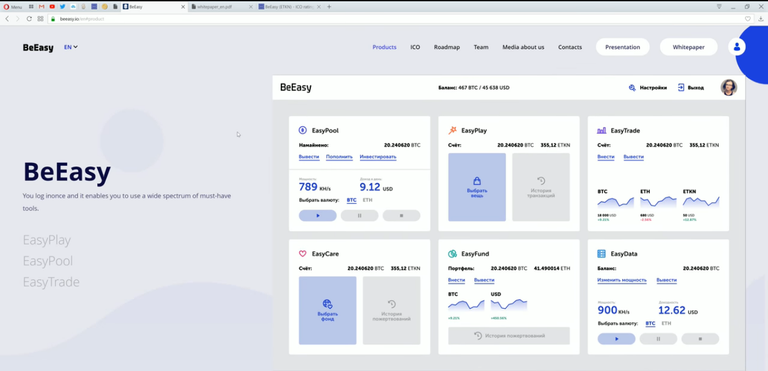Close the whitepaper_en.pdf tab
This screenshot has width=768, height=371.
coord(251,7)
